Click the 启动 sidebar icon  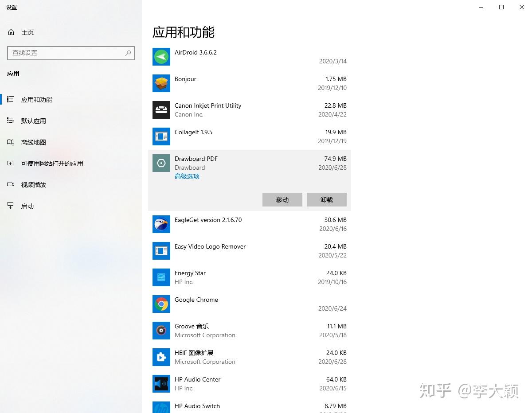[x=11, y=206]
